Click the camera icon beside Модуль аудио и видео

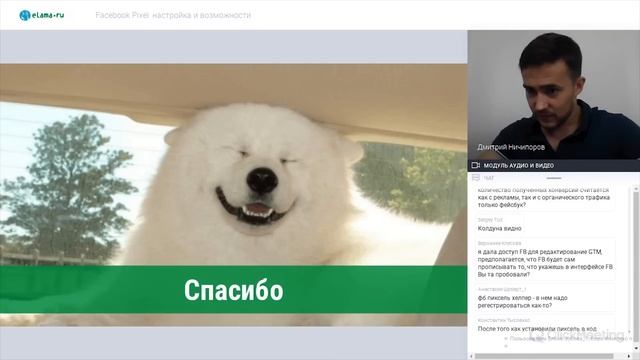pos(476,165)
